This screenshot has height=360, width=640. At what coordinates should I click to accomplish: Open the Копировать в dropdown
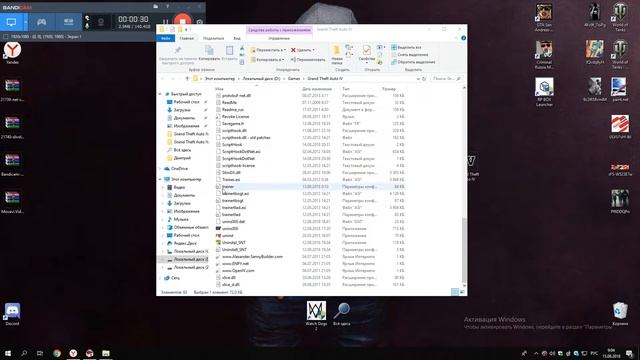(267, 60)
